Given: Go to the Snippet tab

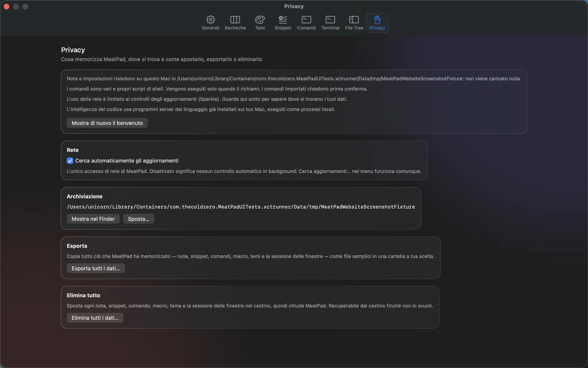Looking at the screenshot, I should coord(283,23).
